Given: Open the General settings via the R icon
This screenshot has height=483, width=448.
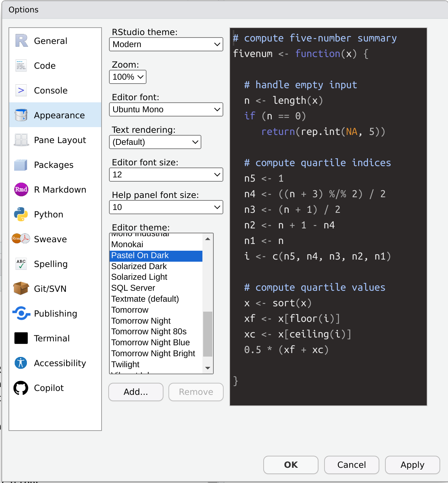Looking at the screenshot, I should (21, 41).
